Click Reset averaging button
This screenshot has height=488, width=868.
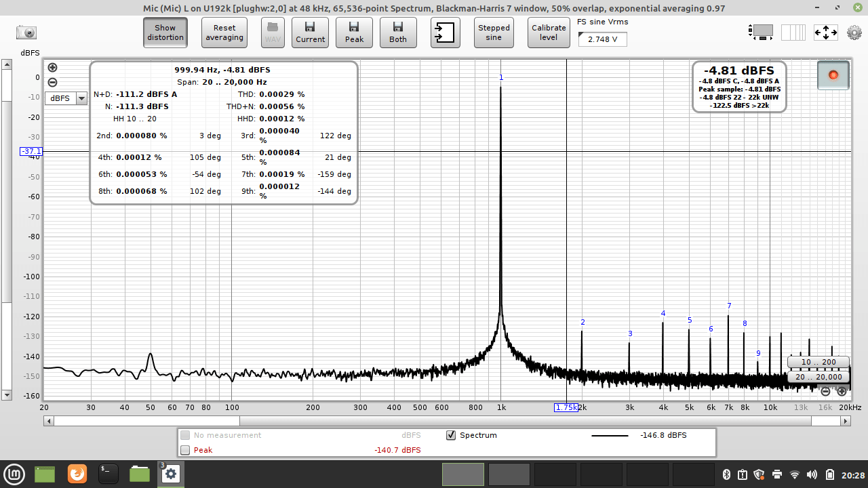(224, 33)
